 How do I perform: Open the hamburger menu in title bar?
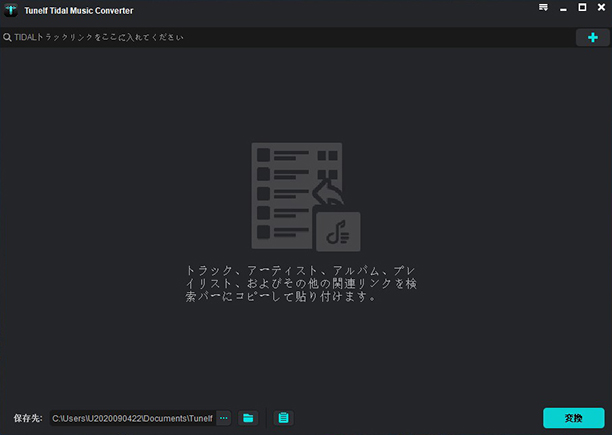(x=543, y=8)
